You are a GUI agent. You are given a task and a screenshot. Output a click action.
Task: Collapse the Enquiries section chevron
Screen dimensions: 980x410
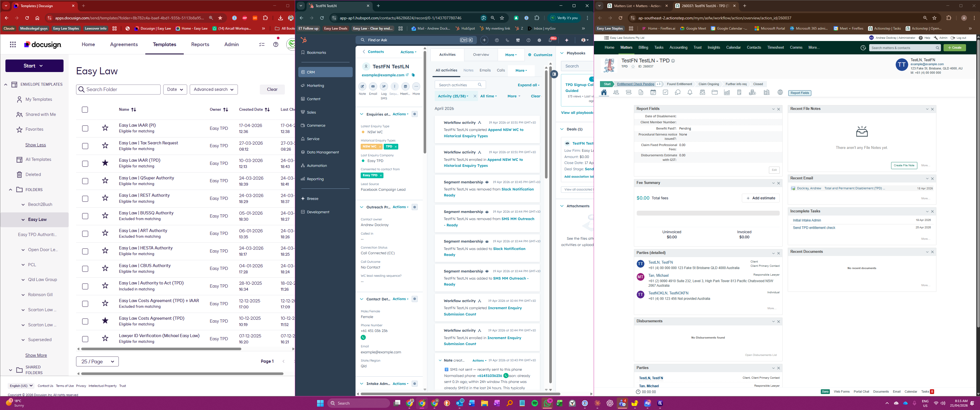tap(362, 114)
